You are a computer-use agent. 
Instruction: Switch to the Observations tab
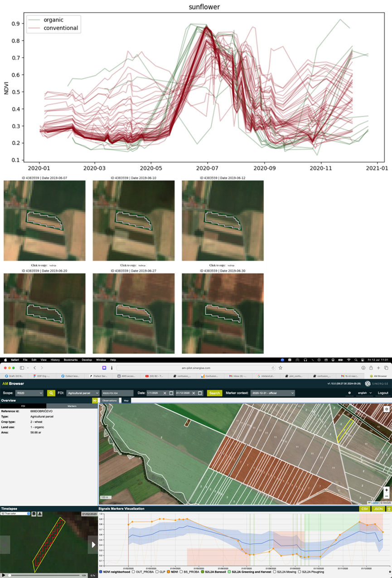110,401
